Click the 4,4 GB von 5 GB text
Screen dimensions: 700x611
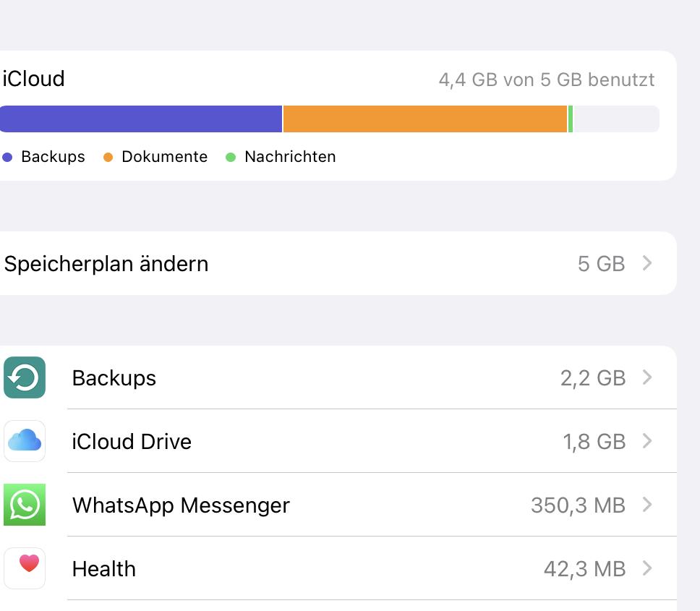point(546,80)
